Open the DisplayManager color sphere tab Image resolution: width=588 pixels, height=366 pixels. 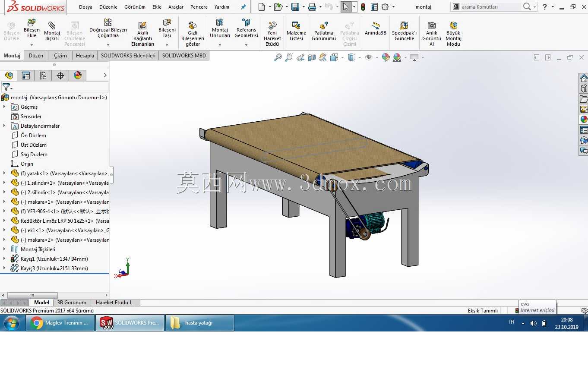tap(78, 76)
